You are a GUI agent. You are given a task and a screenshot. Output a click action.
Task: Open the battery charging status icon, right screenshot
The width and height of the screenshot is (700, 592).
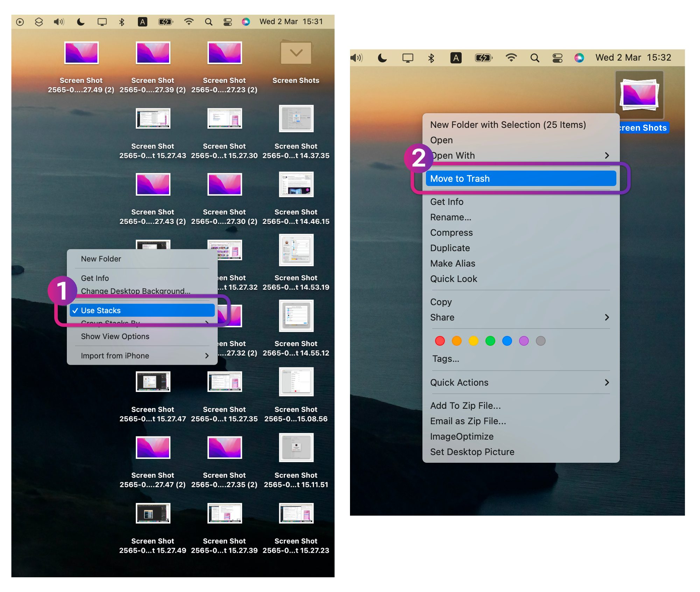[483, 58]
